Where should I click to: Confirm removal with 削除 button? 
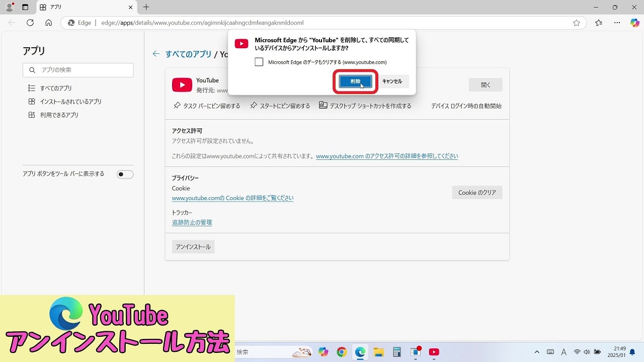tap(355, 81)
